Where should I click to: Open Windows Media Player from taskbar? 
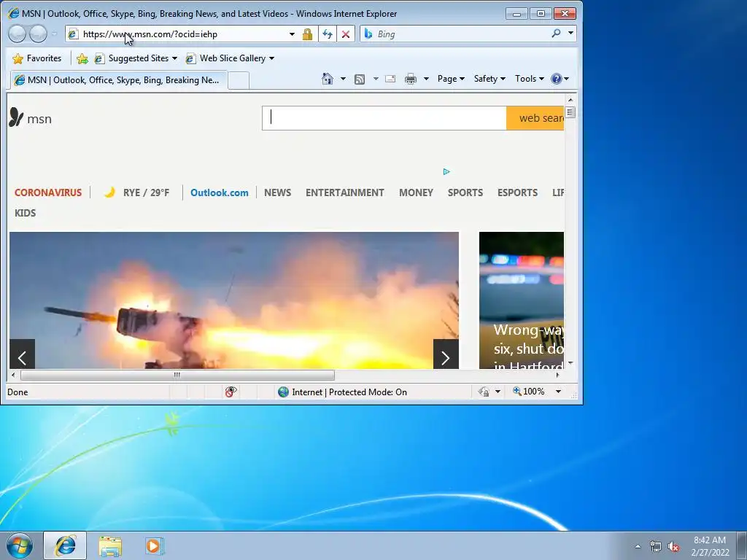[154, 546]
